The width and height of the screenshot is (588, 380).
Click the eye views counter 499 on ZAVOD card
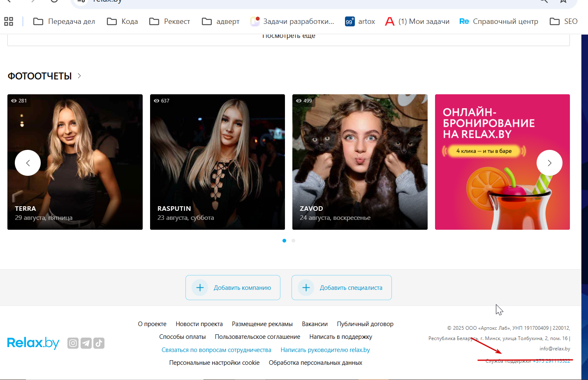[x=304, y=100]
